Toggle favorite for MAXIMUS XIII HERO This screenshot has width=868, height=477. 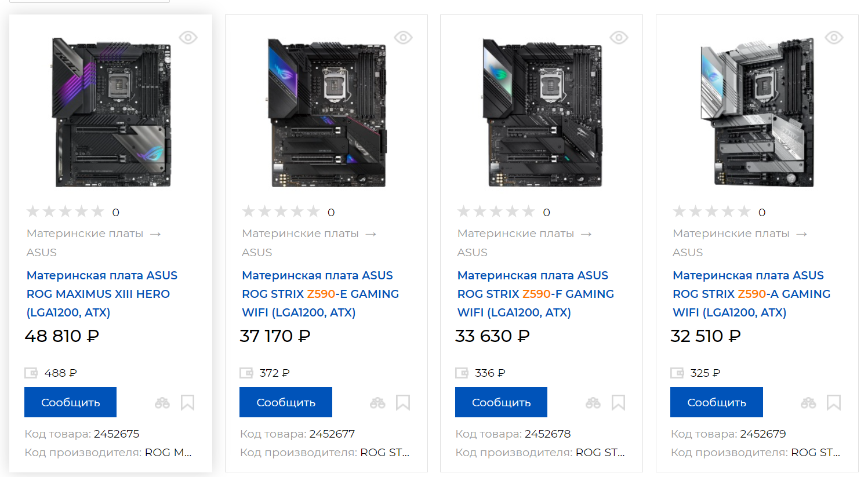click(187, 403)
